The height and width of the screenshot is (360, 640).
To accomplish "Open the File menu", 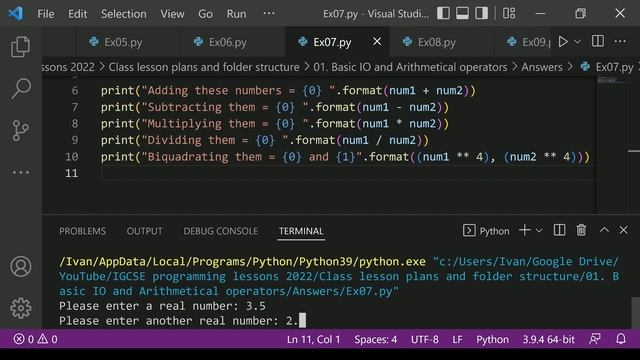I will click(46, 14).
